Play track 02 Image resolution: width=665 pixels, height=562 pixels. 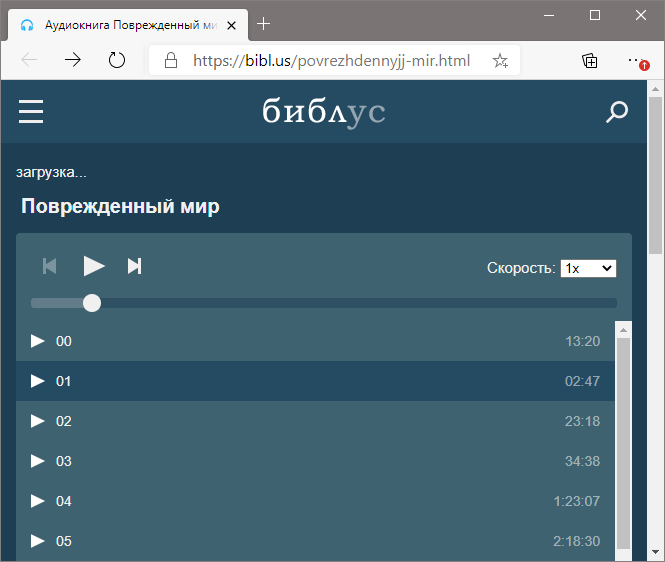(x=38, y=421)
